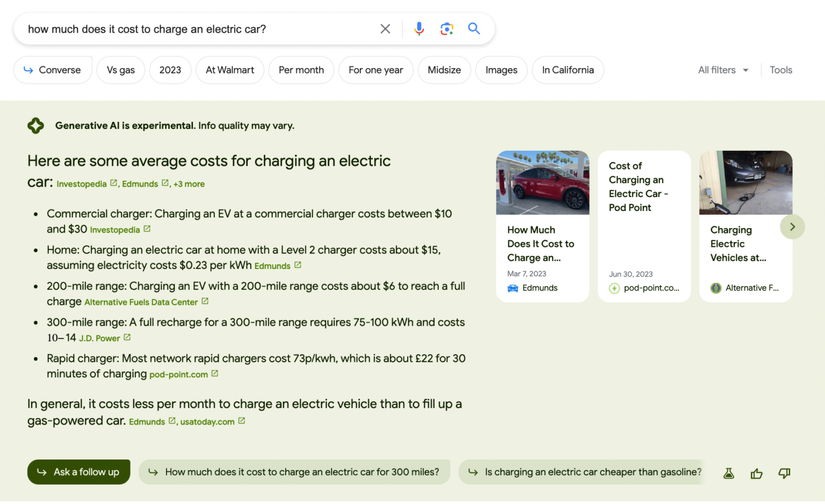825x504 pixels.
Task: Open the Investopedia source link
Action: click(x=82, y=184)
